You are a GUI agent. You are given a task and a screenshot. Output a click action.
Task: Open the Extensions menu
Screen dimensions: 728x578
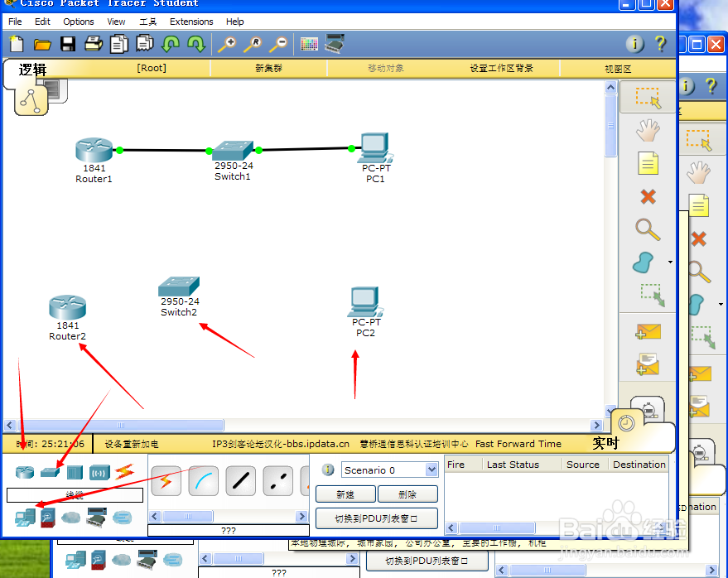pos(191,22)
